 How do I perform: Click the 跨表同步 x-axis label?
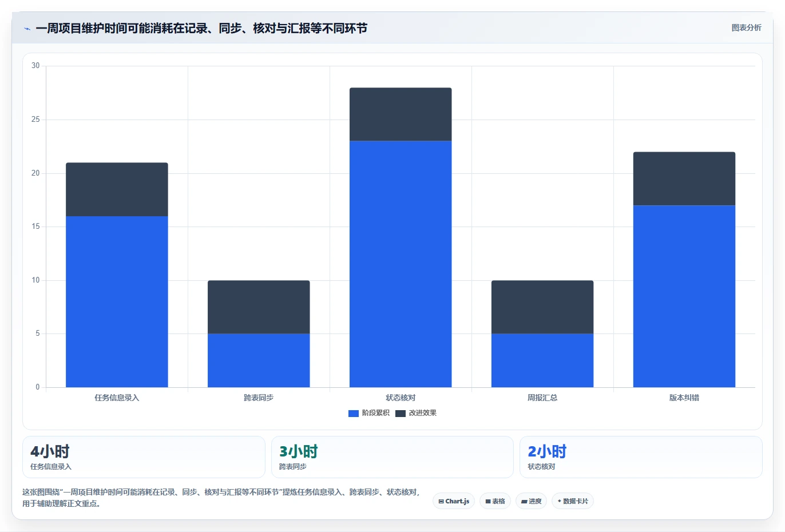[x=259, y=398]
